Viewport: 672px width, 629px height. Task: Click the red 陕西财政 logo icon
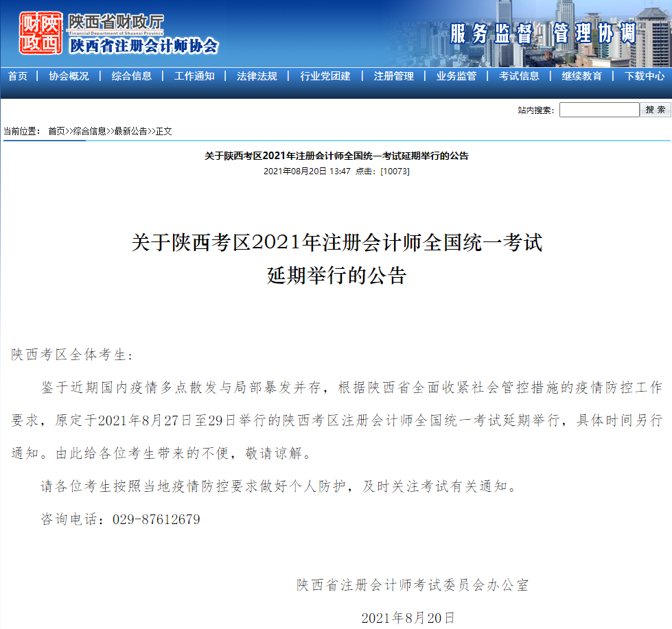click(40, 32)
